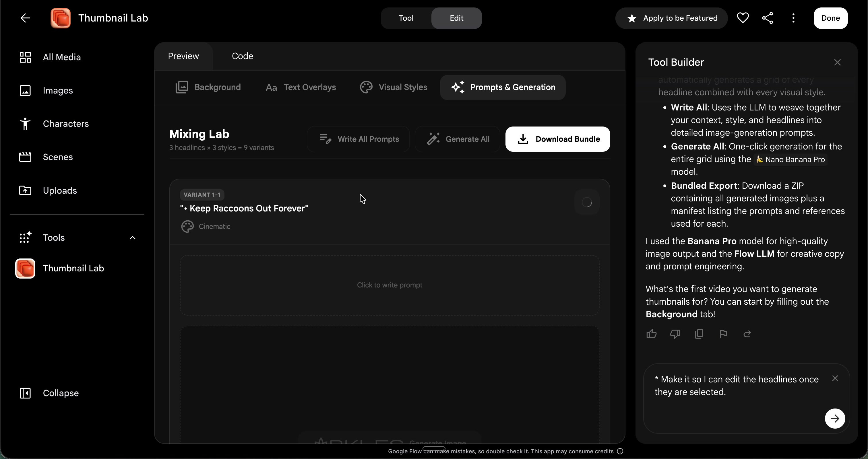
Task: Click Apply to be Featured
Action: (672, 18)
